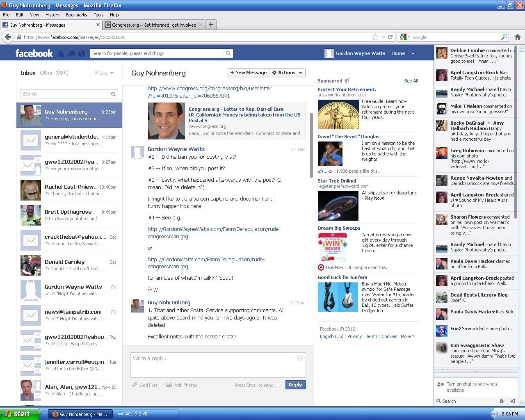525x420 pixels.
Task: Open account menu arrow beside Home
Action: tap(413, 53)
